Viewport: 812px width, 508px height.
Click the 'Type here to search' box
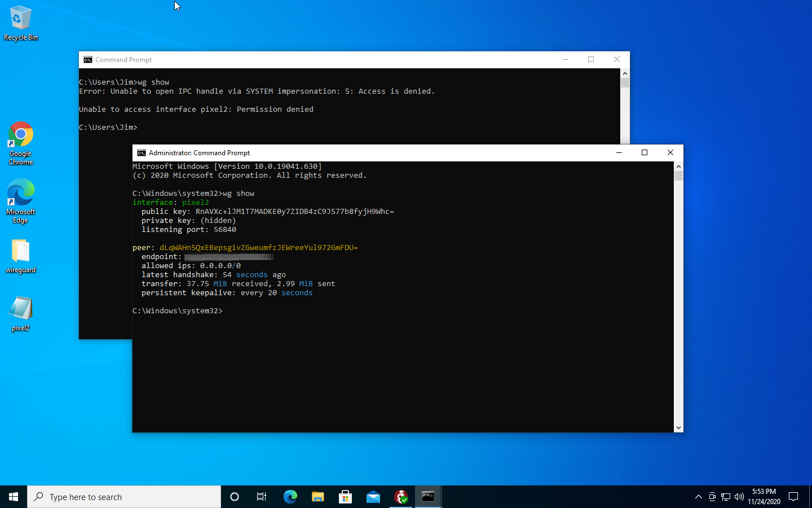(124, 497)
